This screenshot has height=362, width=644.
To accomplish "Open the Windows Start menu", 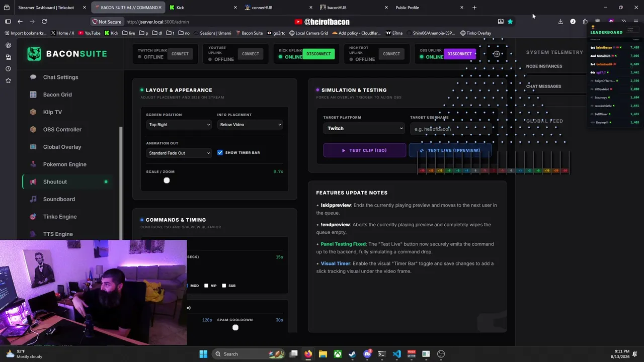I will [x=203, y=354].
